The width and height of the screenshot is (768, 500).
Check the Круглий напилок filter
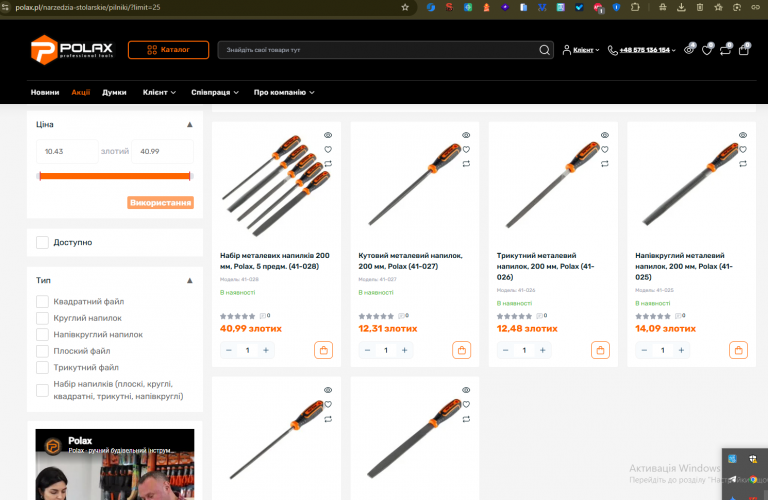pyautogui.click(x=43, y=318)
